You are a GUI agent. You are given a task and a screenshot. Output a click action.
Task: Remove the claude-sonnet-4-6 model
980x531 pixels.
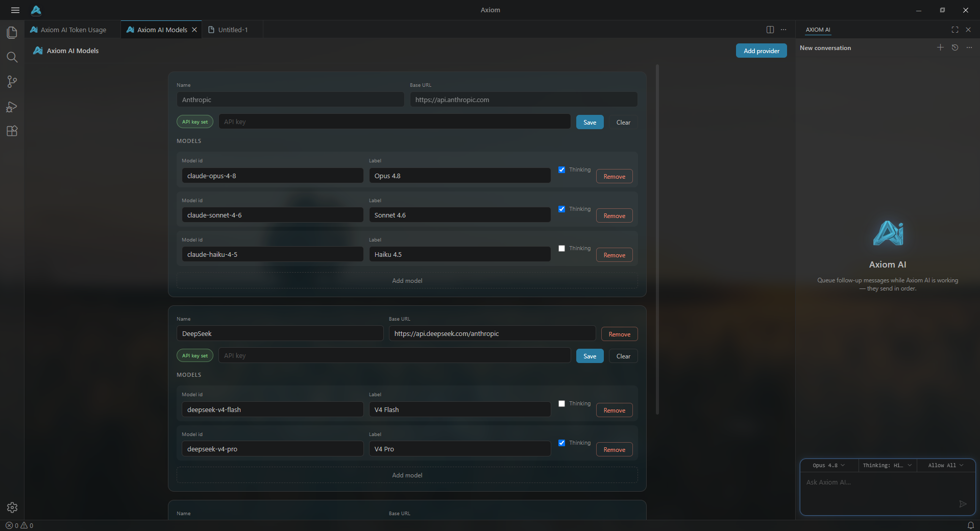coord(614,215)
